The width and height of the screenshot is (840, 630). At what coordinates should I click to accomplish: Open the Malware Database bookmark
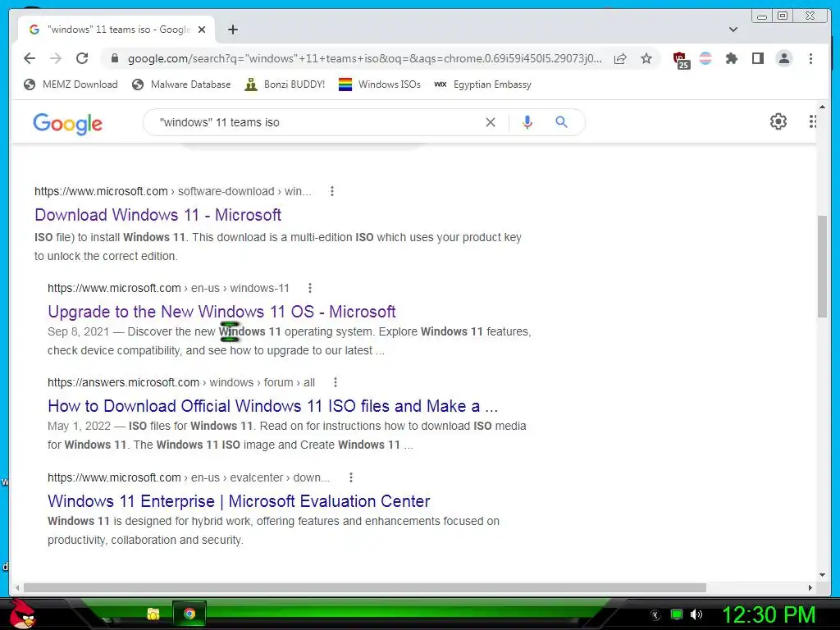(181, 84)
